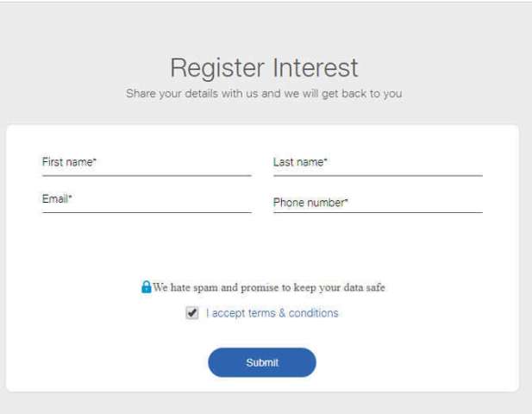Click the 'We hate spam' privacy message

(x=269, y=287)
